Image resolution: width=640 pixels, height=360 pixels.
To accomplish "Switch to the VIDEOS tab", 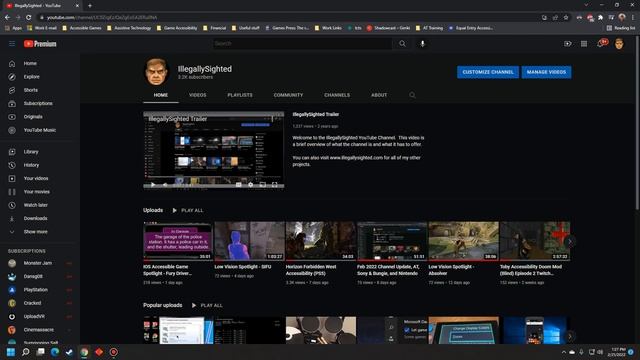I will [x=198, y=95].
